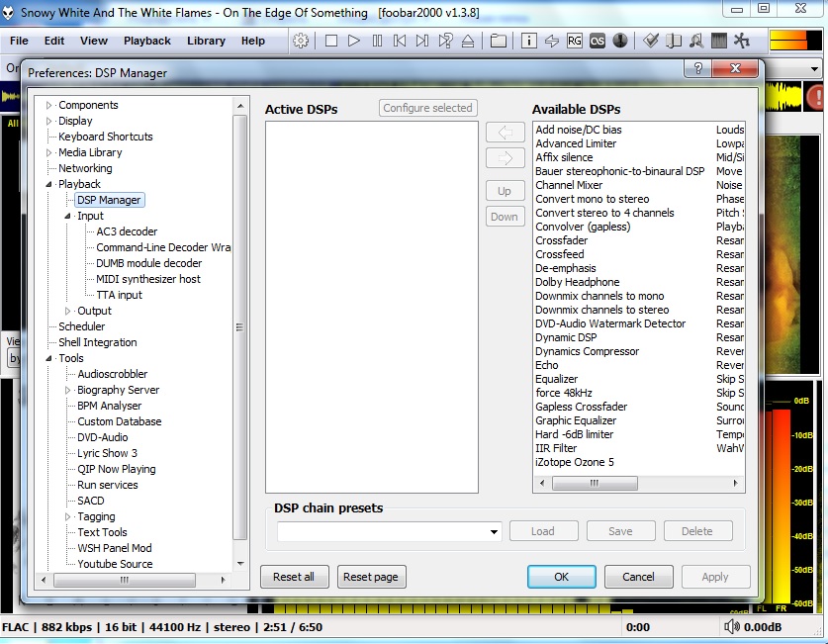828x644 pixels.
Task: Expand the Display tree node
Action: pos(49,122)
